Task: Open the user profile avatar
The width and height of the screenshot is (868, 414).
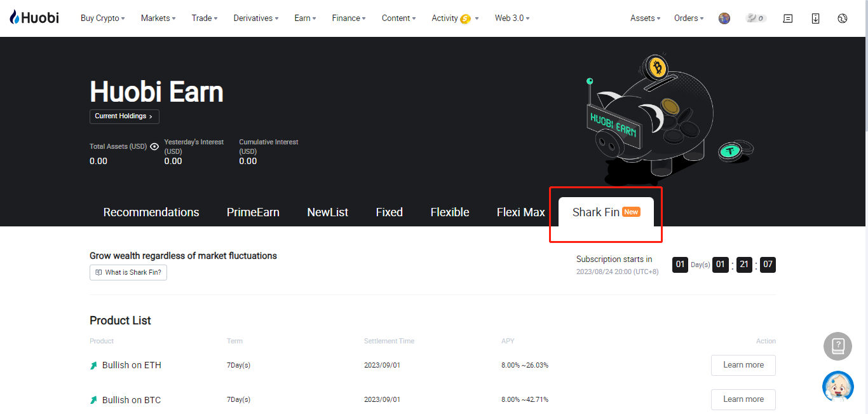Action: click(x=724, y=18)
